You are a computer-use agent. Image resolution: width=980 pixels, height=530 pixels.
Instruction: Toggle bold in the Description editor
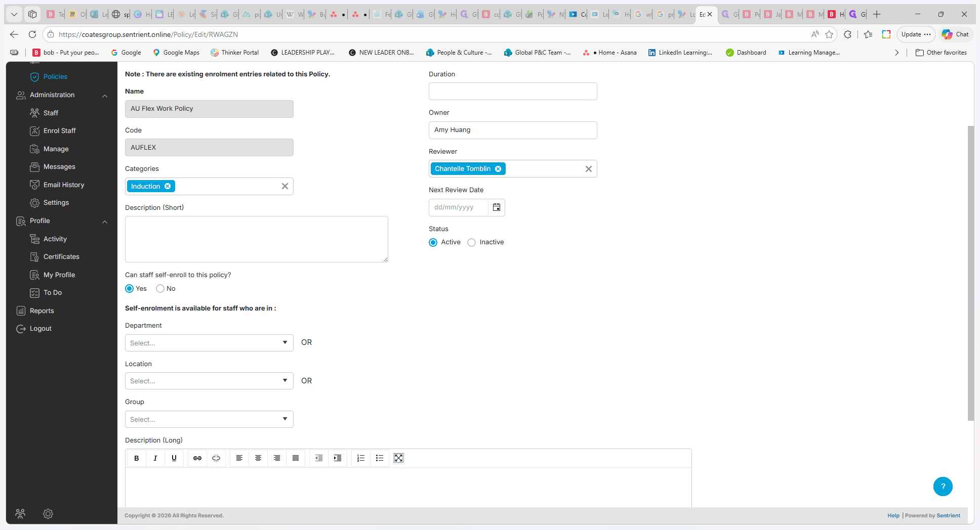click(x=136, y=458)
